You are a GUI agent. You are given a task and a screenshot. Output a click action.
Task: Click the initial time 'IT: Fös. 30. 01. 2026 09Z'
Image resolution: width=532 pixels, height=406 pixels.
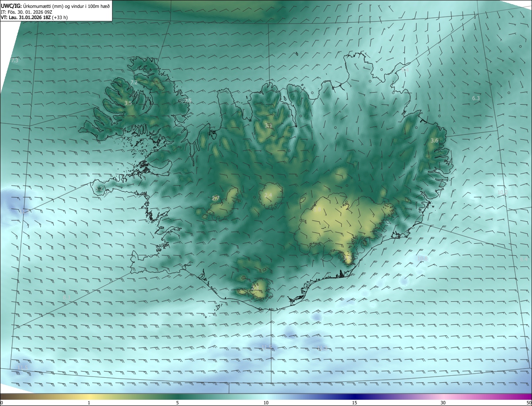27,12
